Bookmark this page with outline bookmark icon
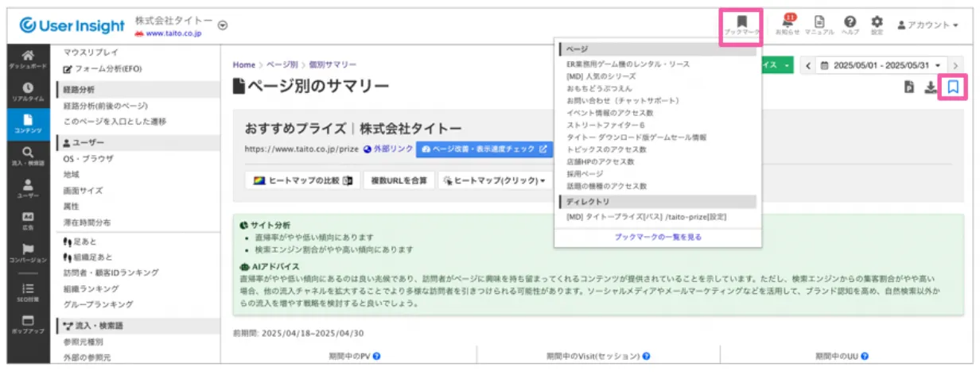The height and width of the screenshot is (375, 980). [x=952, y=87]
